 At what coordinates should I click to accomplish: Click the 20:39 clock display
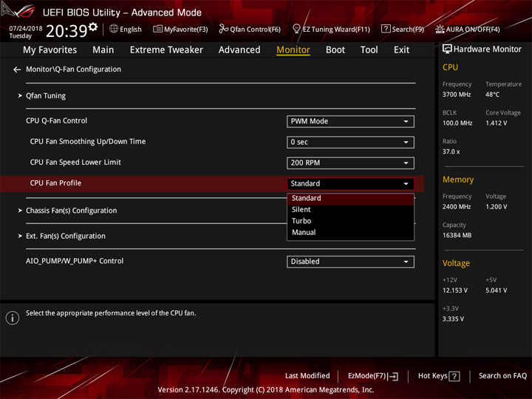tap(66, 31)
